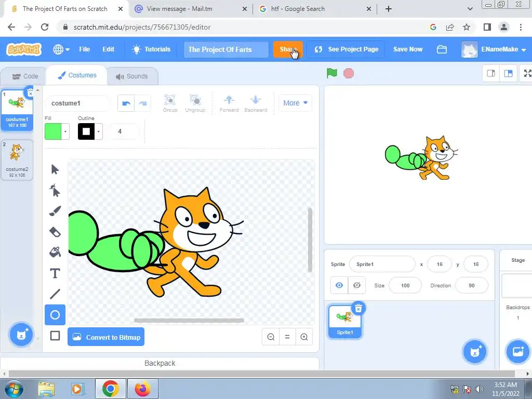Click the Scratch logo

(24, 49)
